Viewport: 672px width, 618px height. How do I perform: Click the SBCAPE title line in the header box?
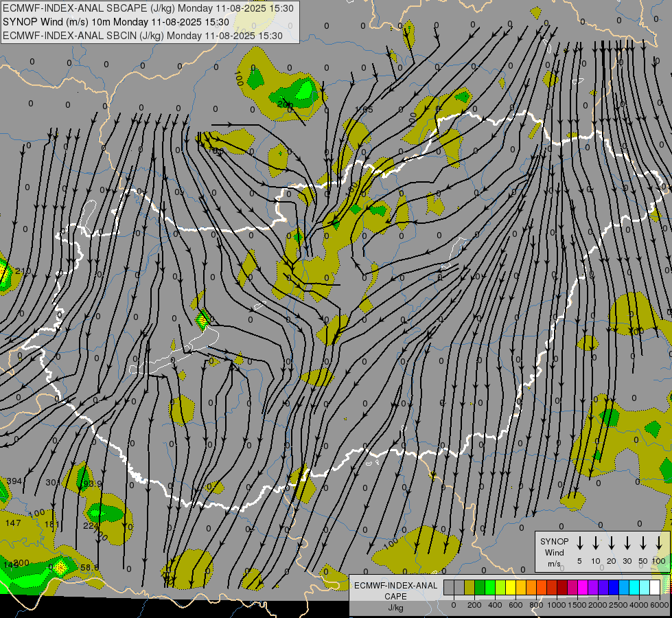coord(148,8)
